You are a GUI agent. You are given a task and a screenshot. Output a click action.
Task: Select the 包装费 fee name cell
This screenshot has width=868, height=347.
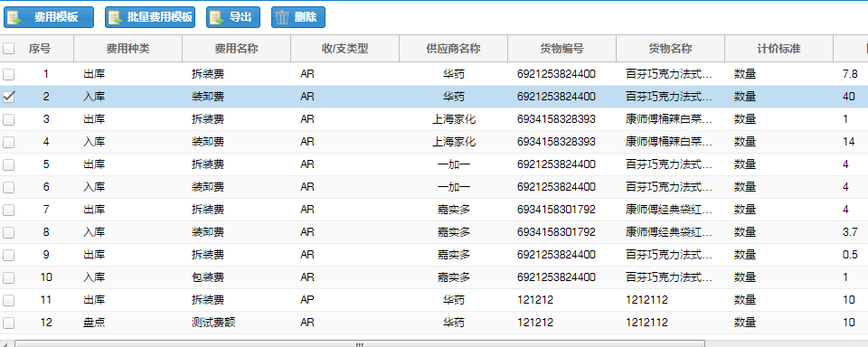point(208,277)
